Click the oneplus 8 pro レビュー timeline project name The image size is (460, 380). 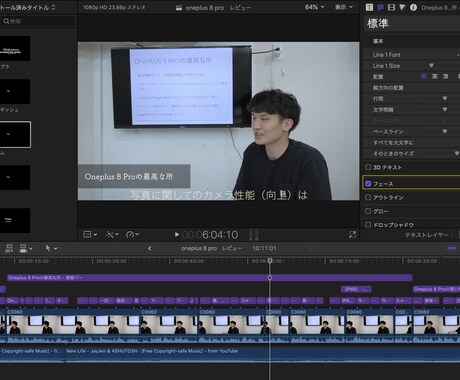212,248
